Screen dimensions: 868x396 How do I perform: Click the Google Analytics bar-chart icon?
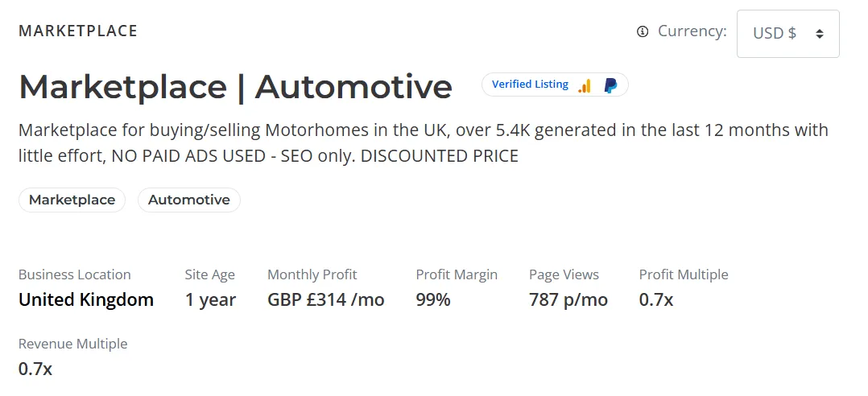[x=585, y=85]
